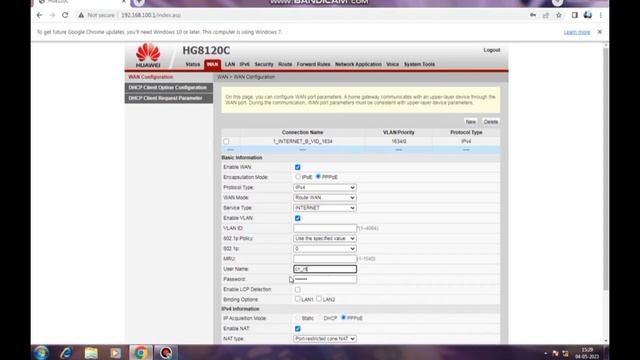
Task: Launch Internet Explorer from the taskbar
Action: (66, 352)
